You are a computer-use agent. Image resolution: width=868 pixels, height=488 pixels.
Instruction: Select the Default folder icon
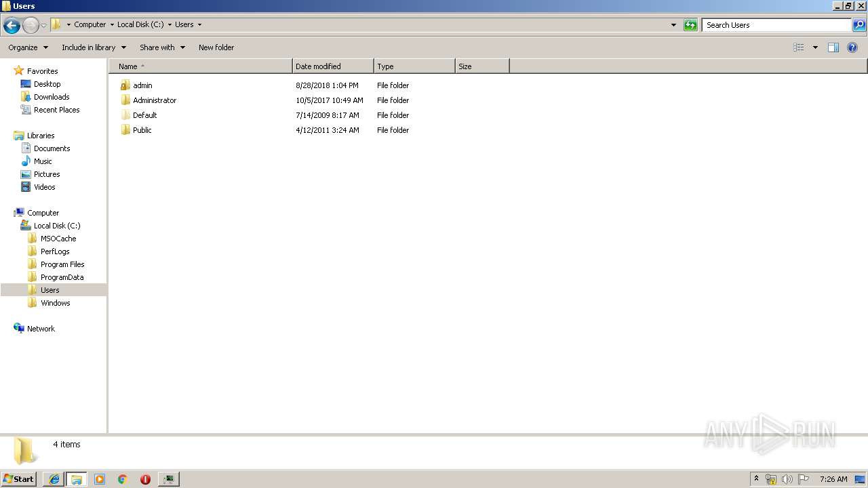[x=125, y=115]
